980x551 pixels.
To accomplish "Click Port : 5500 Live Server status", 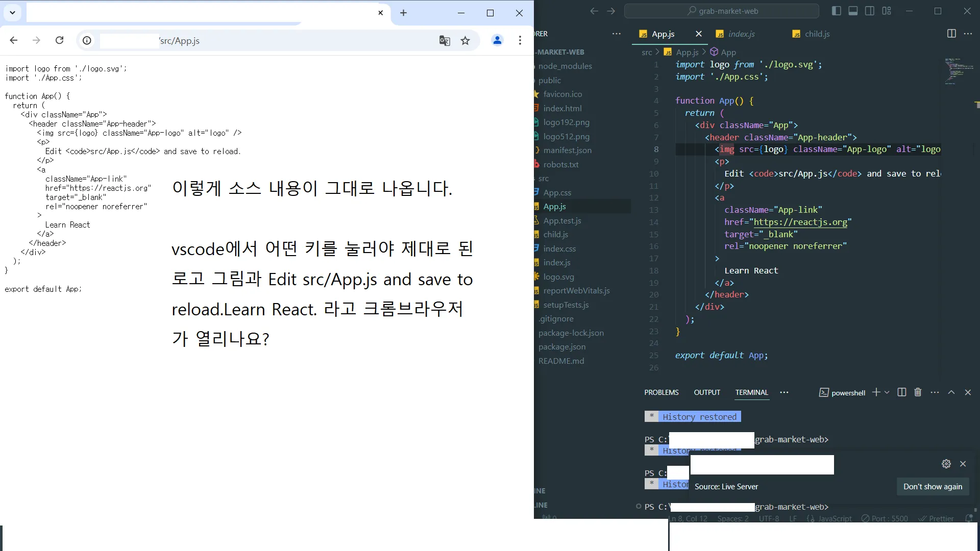I will [885, 518].
